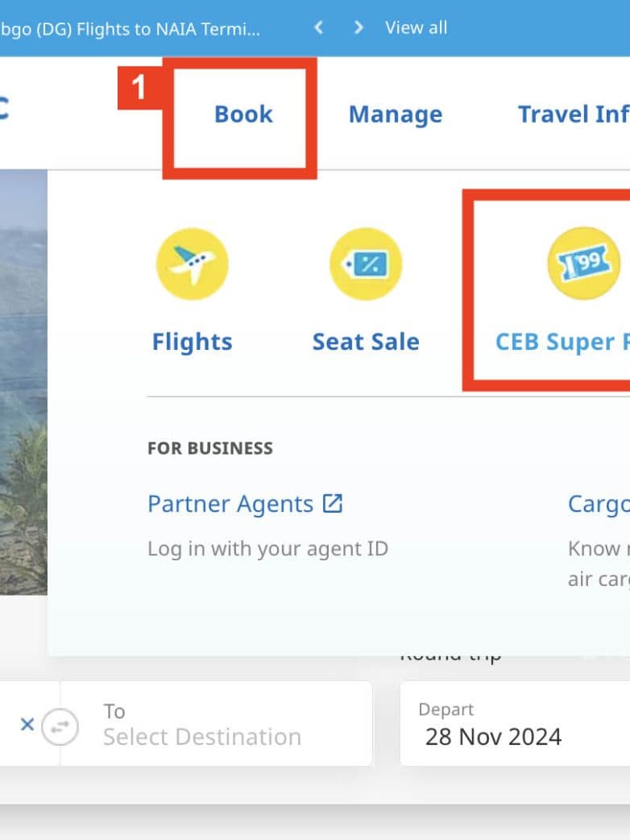The width and height of the screenshot is (630, 840).
Task: Select the CEB Super Pass text label
Action: (562, 342)
